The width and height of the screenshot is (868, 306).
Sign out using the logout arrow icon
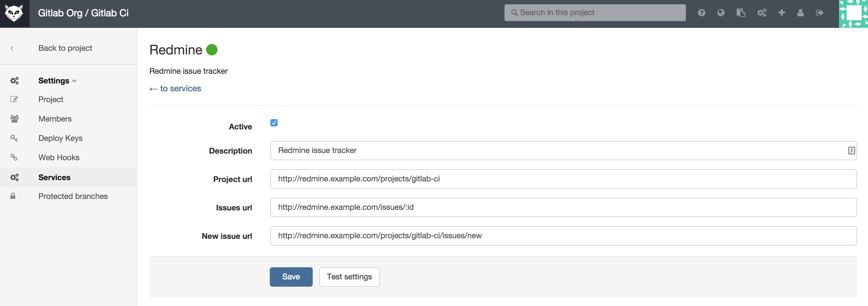820,12
